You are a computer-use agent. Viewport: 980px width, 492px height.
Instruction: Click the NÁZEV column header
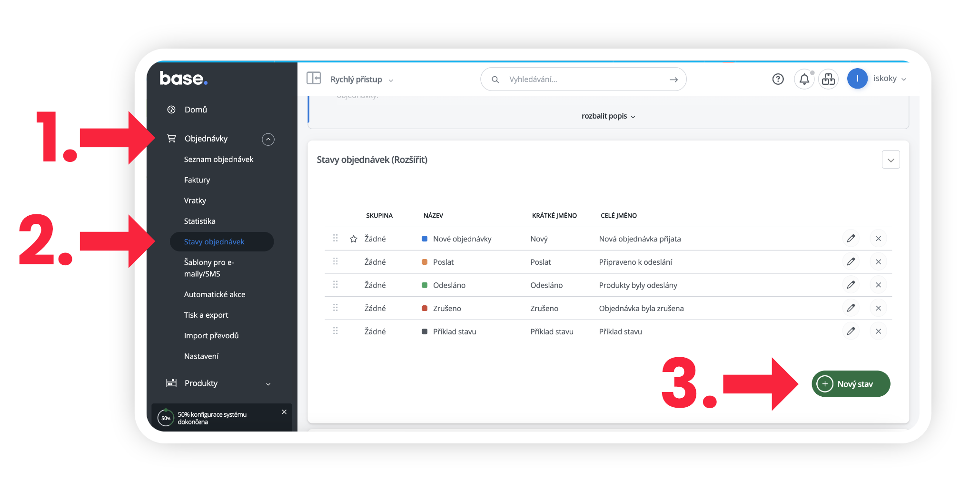pos(433,215)
